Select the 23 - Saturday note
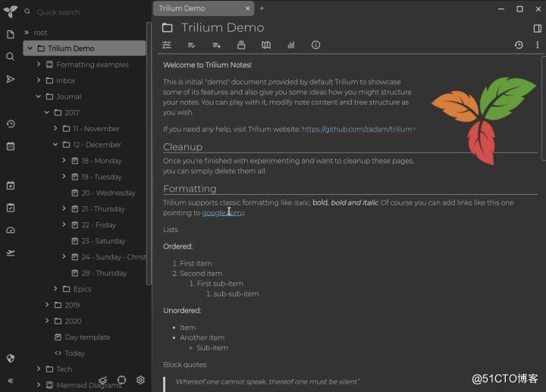This screenshot has height=392, width=546. pyautogui.click(x=103, y=241)
